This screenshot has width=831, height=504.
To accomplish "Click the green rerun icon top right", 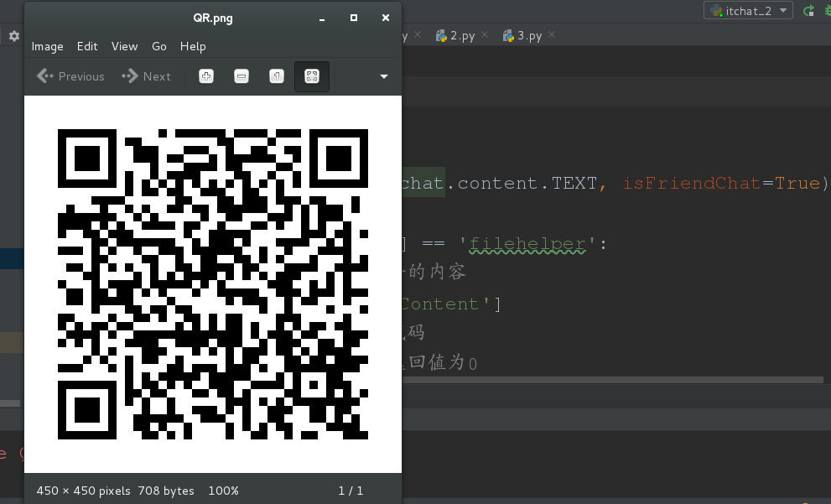I will [808, 11].
